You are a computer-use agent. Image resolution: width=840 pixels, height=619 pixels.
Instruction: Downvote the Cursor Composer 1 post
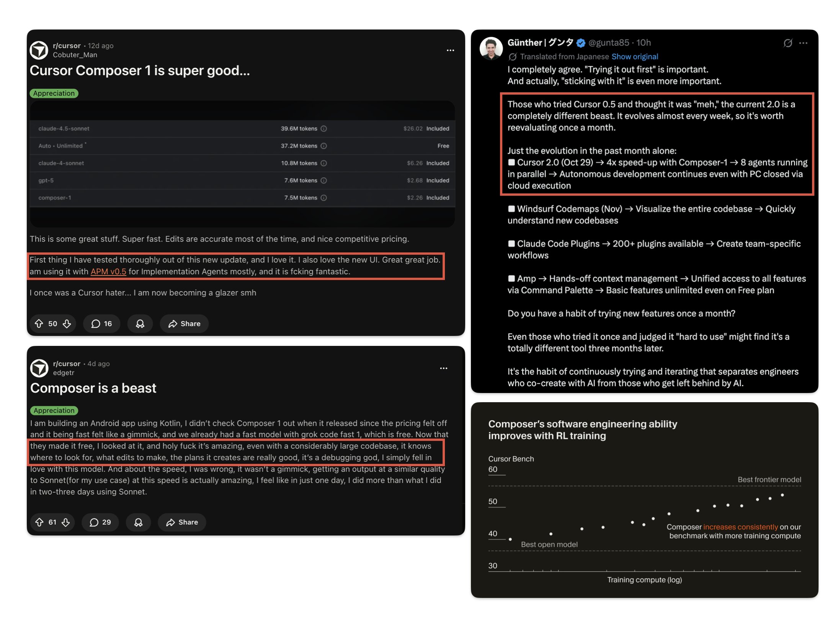tap(67, 324)
